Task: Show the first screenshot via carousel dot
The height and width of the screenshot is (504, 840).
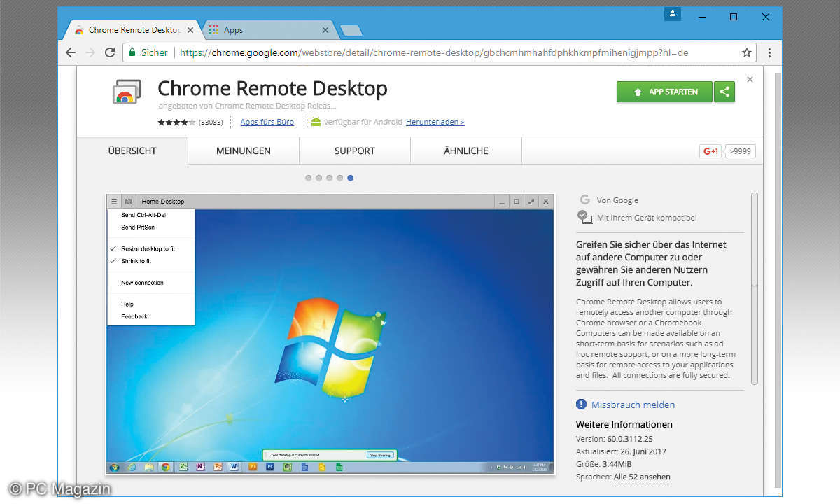Action: (x=309, y=178)
